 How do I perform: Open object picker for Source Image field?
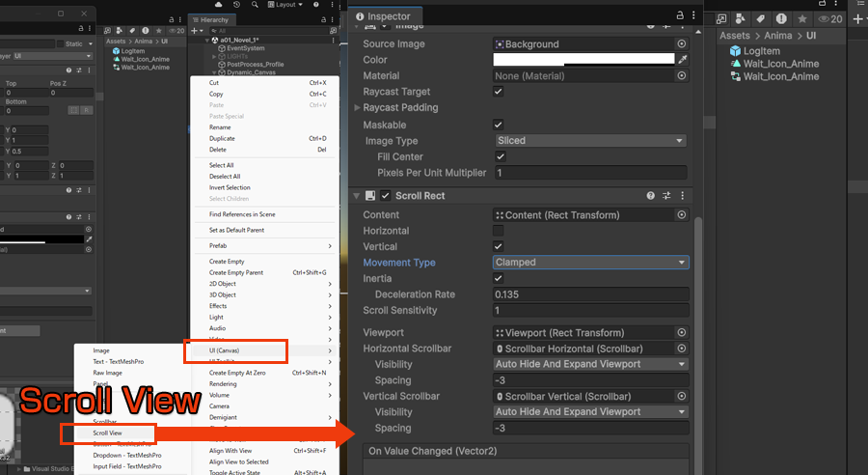pyautogui.click(x=682, y=44)
